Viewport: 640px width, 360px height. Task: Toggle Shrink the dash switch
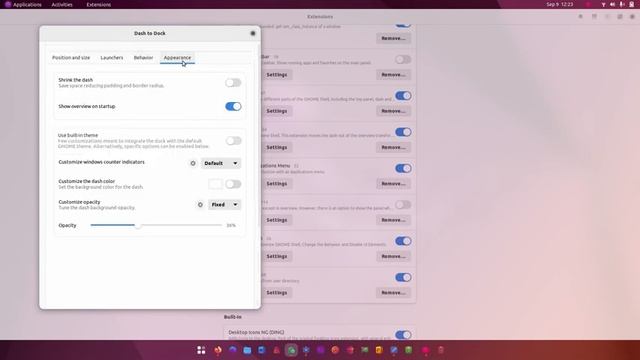233,83
